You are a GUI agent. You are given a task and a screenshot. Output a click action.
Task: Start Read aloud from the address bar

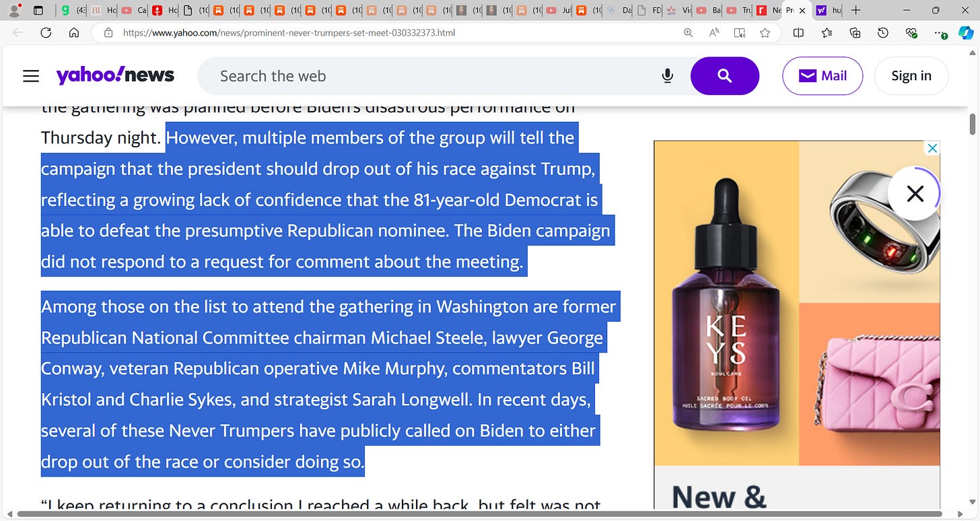coord(714,32)
